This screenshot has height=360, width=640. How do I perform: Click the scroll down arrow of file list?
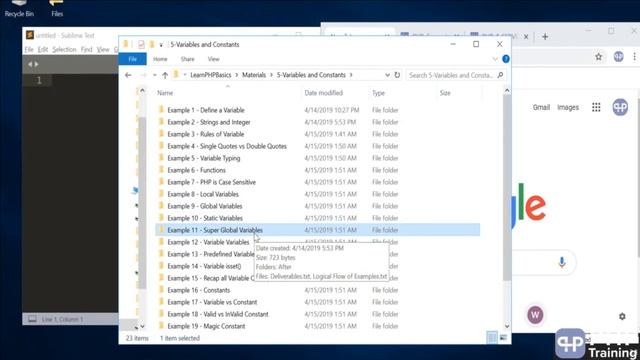(x=507, y=326)
